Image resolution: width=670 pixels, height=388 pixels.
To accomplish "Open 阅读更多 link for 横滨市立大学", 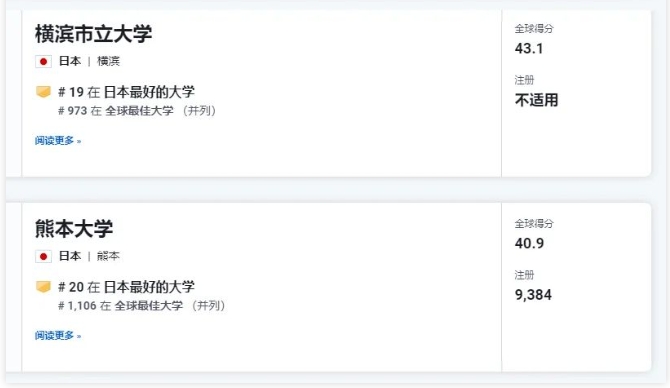I will pyautogui.click(x=58, y=141).
